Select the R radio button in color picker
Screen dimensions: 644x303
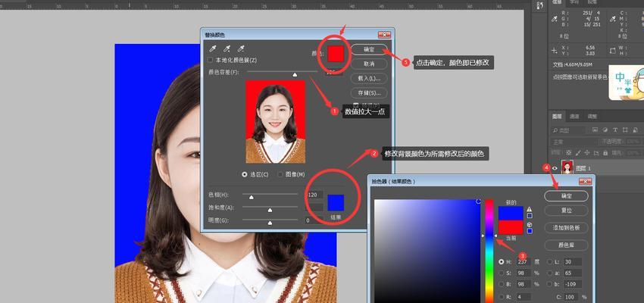point(501,296)
